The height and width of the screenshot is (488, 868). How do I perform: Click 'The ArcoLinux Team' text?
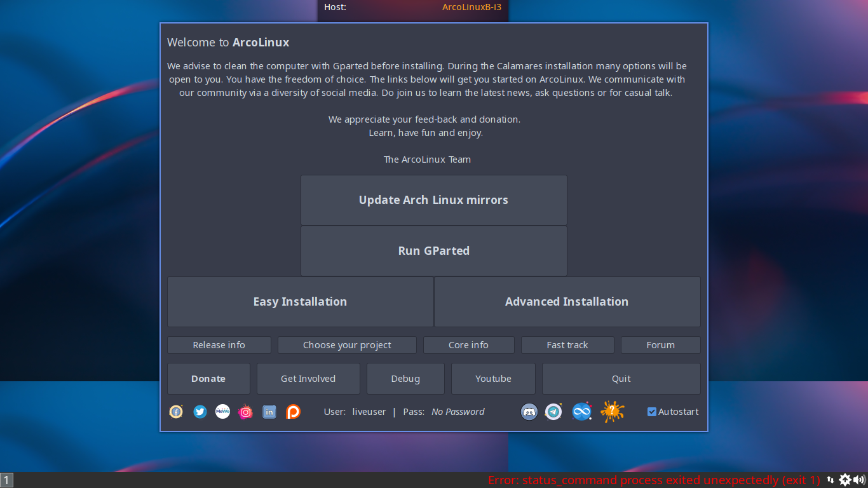coord(427,159)
